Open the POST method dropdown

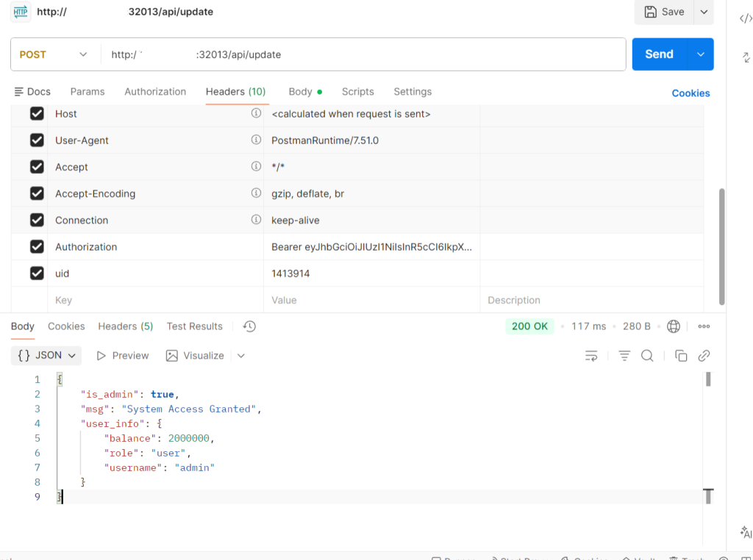pos(54,54)
